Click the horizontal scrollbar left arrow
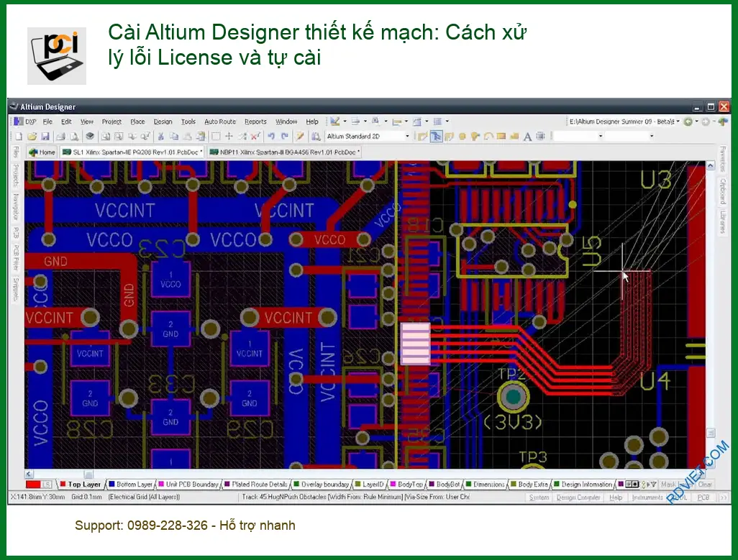Image resolution: width=738 pixels, height=560 pixels. [x=29, y=474]
